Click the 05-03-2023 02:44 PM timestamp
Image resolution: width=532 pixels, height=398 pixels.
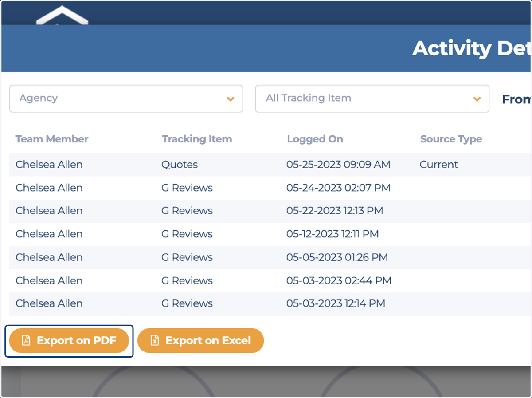coord(339,281)
